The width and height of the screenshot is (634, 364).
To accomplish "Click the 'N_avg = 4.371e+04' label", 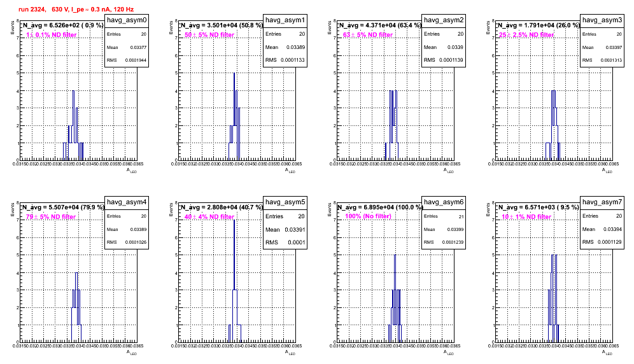I will (x=379, y=25).
